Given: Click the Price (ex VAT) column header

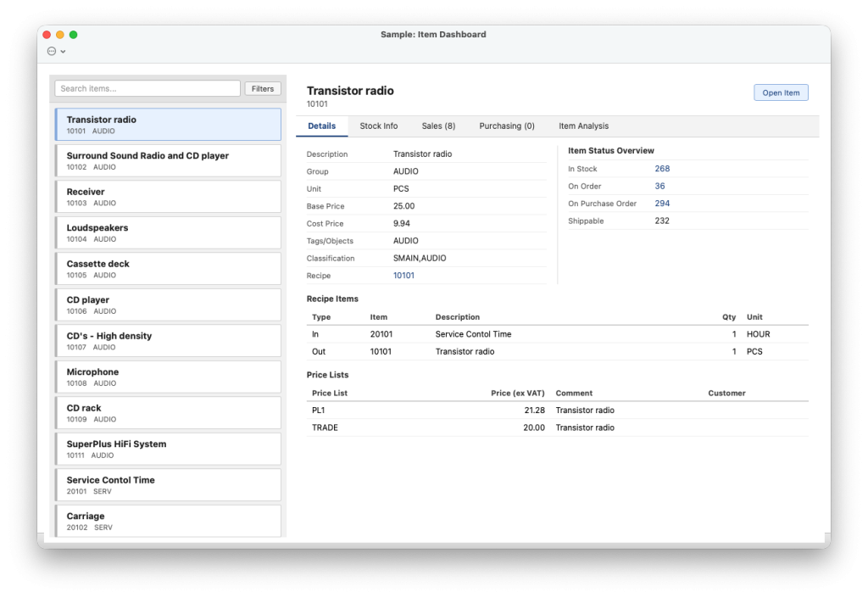Looking at the screenshot, I should [518, 393].
